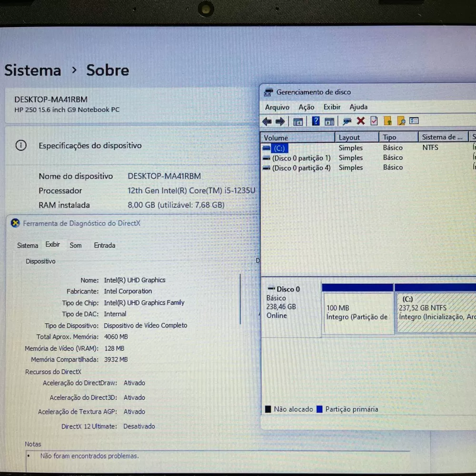Sort by the Layout column header
The image size is (476, 476).
(357, 138)
